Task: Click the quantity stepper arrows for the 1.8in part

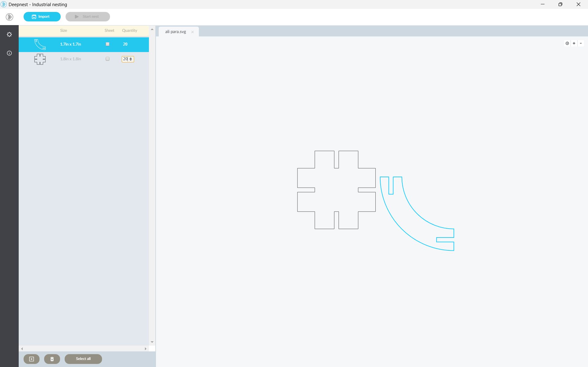Action: 131,59
